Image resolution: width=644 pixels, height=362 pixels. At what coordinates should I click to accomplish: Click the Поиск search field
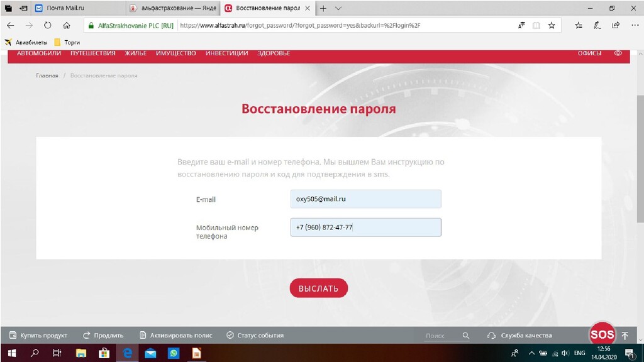point(441,336)
